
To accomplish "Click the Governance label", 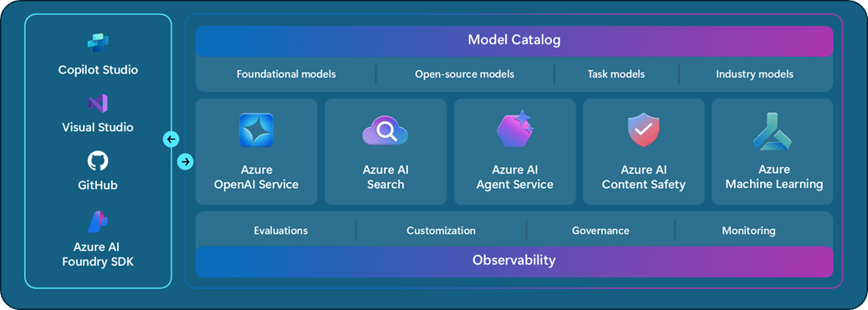I will (x=600, y=231).
